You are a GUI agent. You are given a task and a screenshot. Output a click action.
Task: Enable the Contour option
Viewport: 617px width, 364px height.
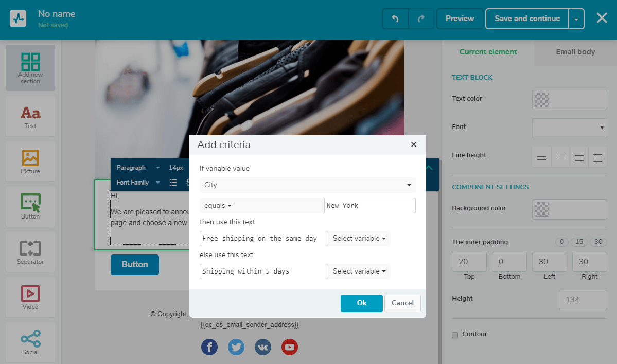[x=455, y=334]
